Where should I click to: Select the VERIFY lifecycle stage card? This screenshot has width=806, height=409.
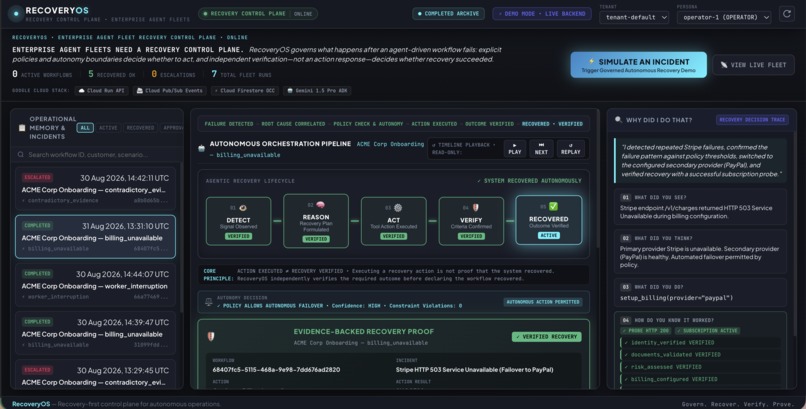(471, 221)
